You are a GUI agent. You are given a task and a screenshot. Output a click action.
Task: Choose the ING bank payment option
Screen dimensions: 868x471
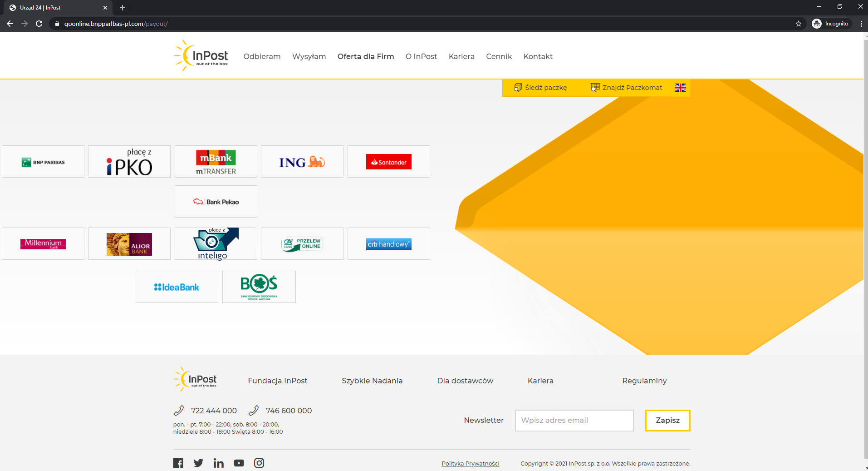point(302,162)
